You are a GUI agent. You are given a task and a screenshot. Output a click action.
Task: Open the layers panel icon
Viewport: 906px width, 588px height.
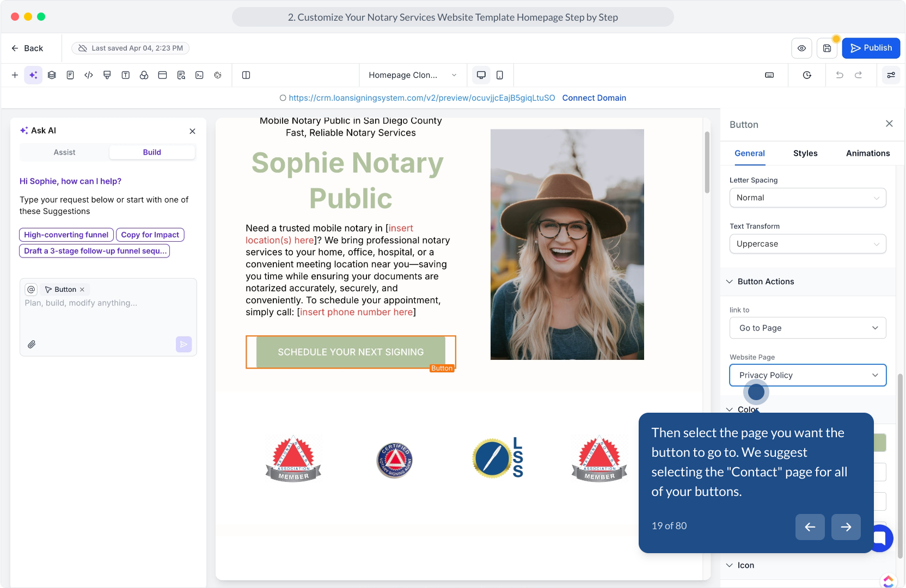(52, 75)
